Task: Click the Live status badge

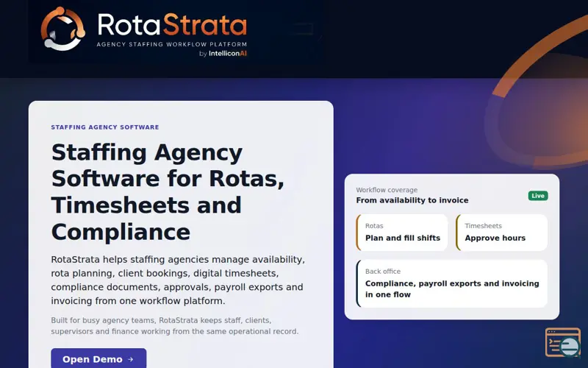Action: (x=538, y=196)
